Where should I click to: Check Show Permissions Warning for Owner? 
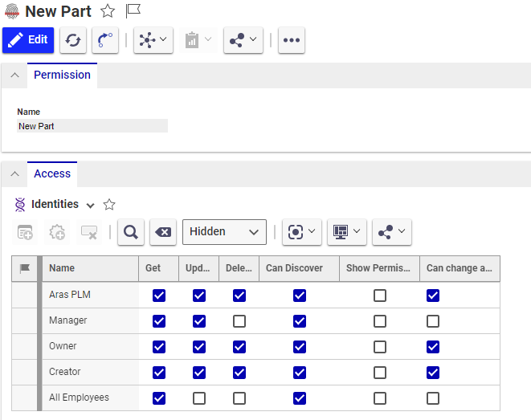point(380,347)
